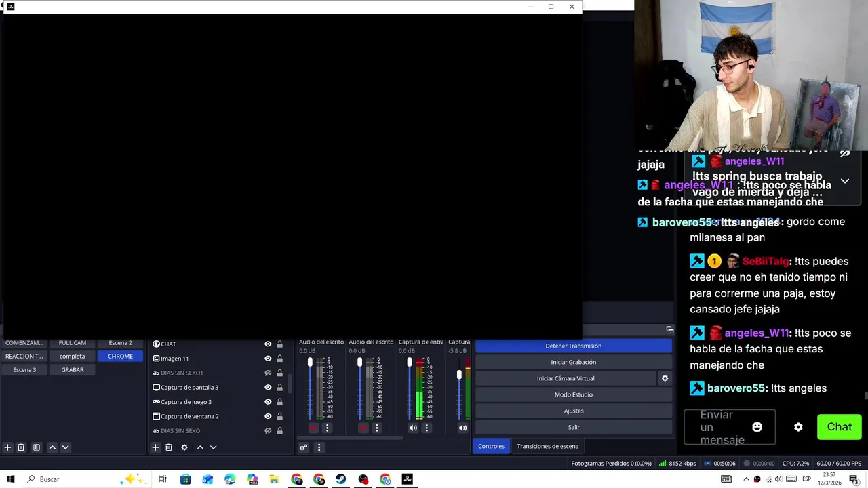Screen dimensions: 868x488
Task: Open the emoji picker in chat
Action: [757, 427]
